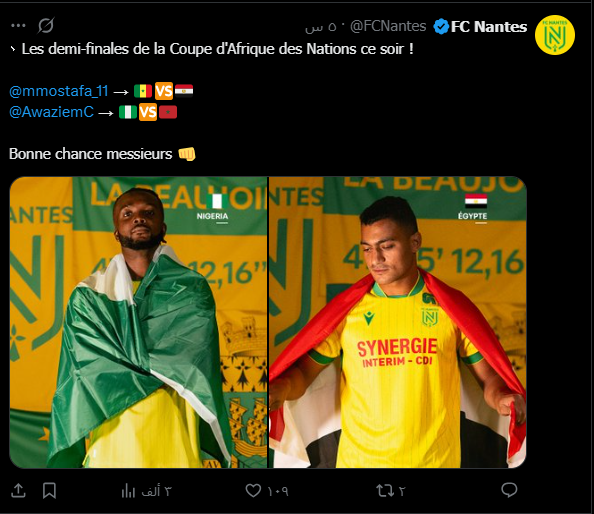This screenshot has width=594, height=514.
Task: Open the @AwaziemC mention
Action: pyautogui.click(x=51, y=112)
